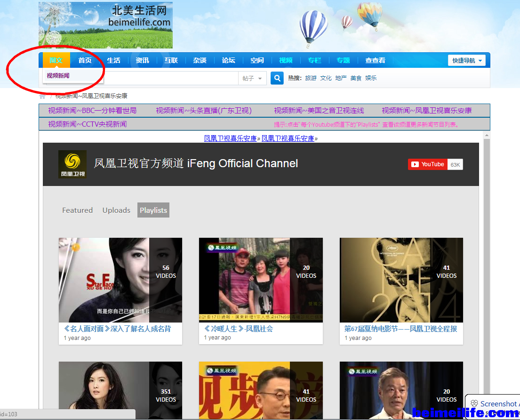The height and width of the screenshot is (420, 520).
Task: Open the 论坛 navigation menu item
Action: [228, 60]
